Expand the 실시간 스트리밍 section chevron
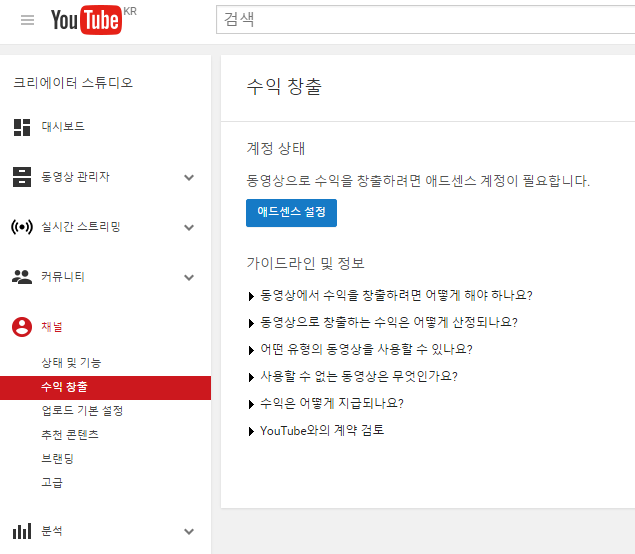The width and height of the screenshot is (635, 554). coord(189,228)
